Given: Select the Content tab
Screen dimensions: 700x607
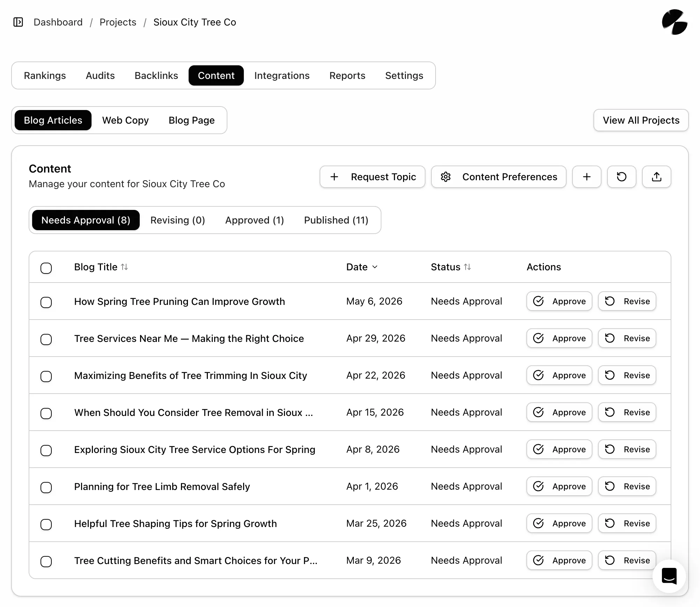Looking at the screenshot, I should pyautogui.click(x=216, y=75).
